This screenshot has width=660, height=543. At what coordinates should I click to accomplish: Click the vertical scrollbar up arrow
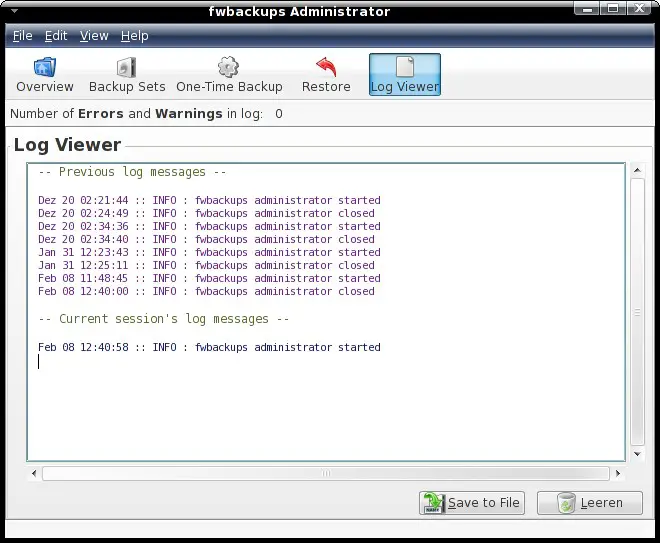click(x=637, y=170)
